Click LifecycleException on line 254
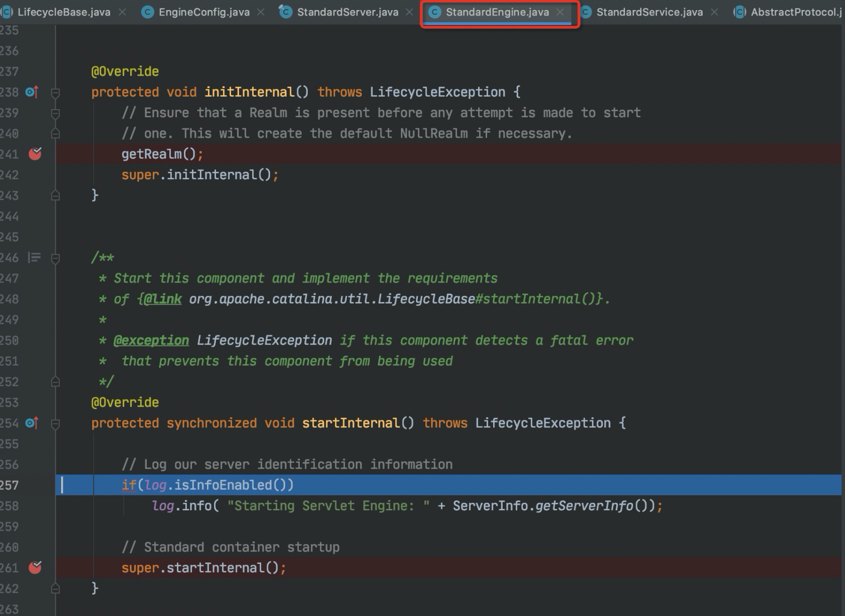 coord(543,423)
